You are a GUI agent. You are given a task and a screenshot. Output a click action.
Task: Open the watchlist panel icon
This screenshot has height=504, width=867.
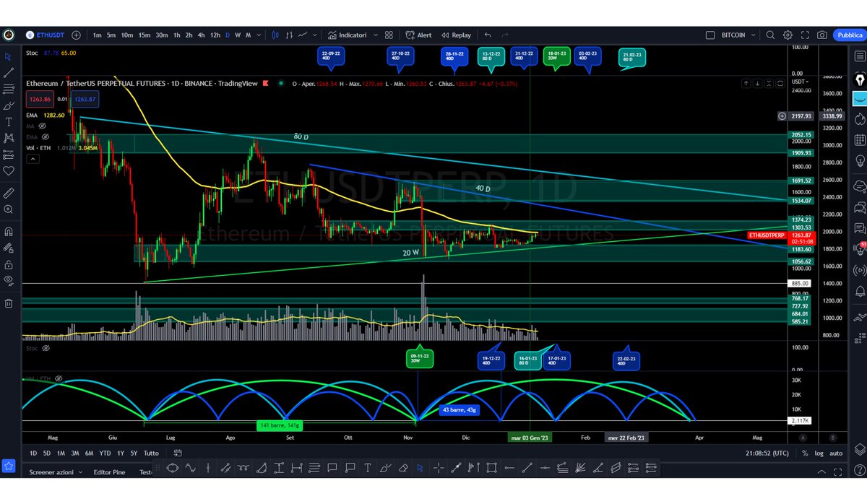[859, 57]
